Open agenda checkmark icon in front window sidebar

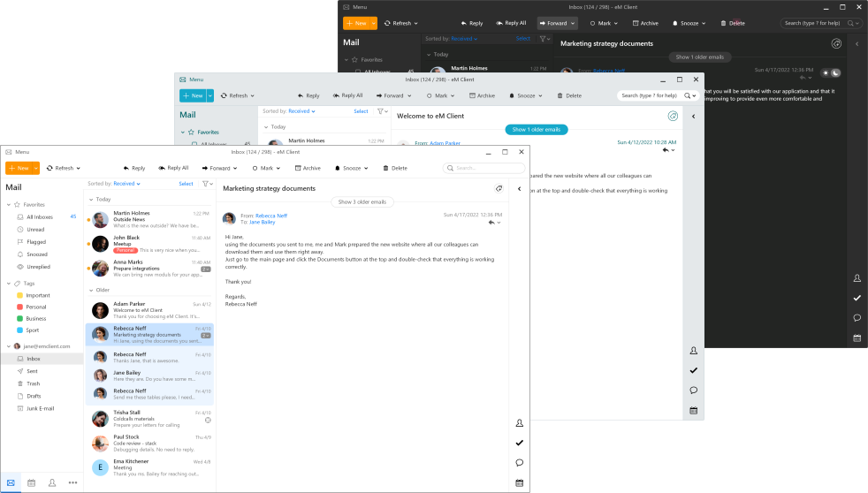(x=519, y=443)
